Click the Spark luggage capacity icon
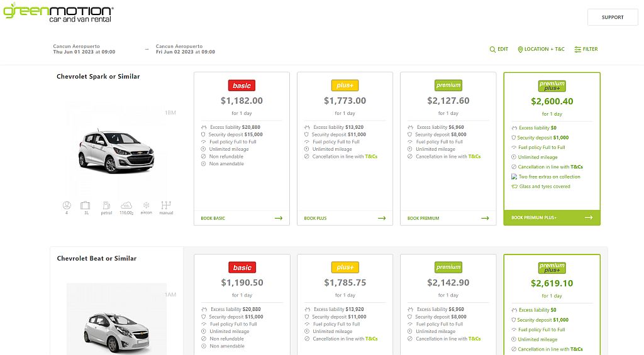Screen dimensions: 644x355 click(86, 205)
